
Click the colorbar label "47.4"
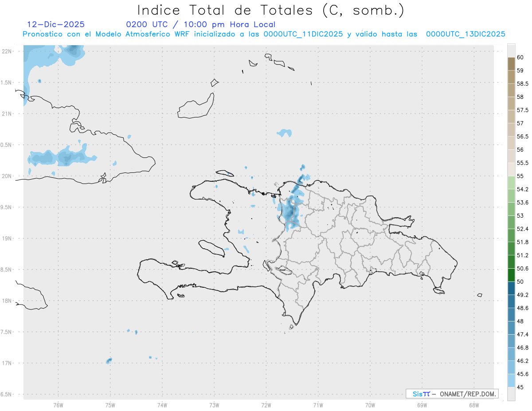pos(523,334)
